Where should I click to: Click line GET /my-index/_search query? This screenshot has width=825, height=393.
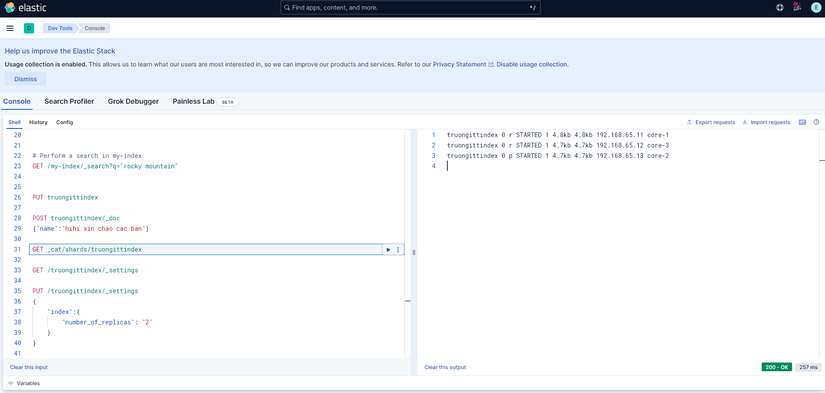[x=105, y=166]
